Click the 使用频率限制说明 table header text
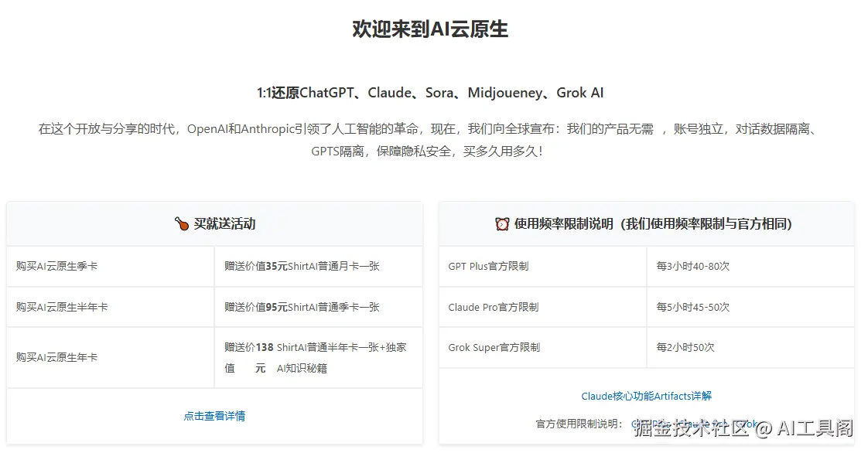This screenshot has height=453, width=868. (x=653, y=224)
